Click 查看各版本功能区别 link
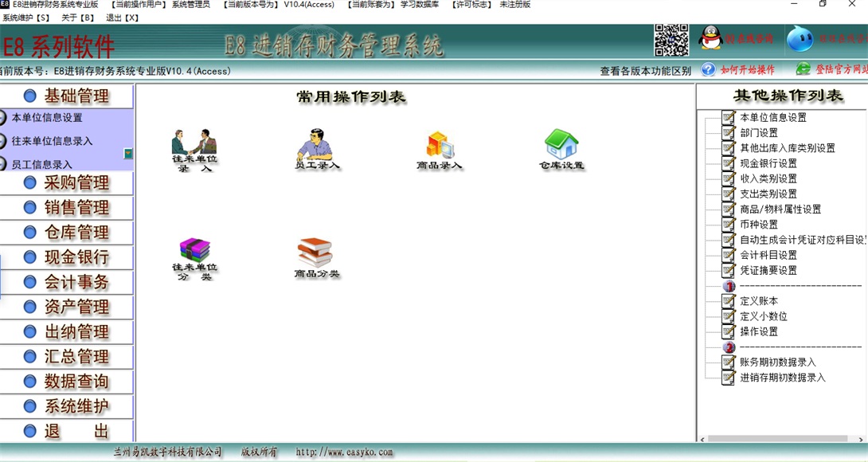Screen dimensions: 868x462 click(x=645, y=71)
